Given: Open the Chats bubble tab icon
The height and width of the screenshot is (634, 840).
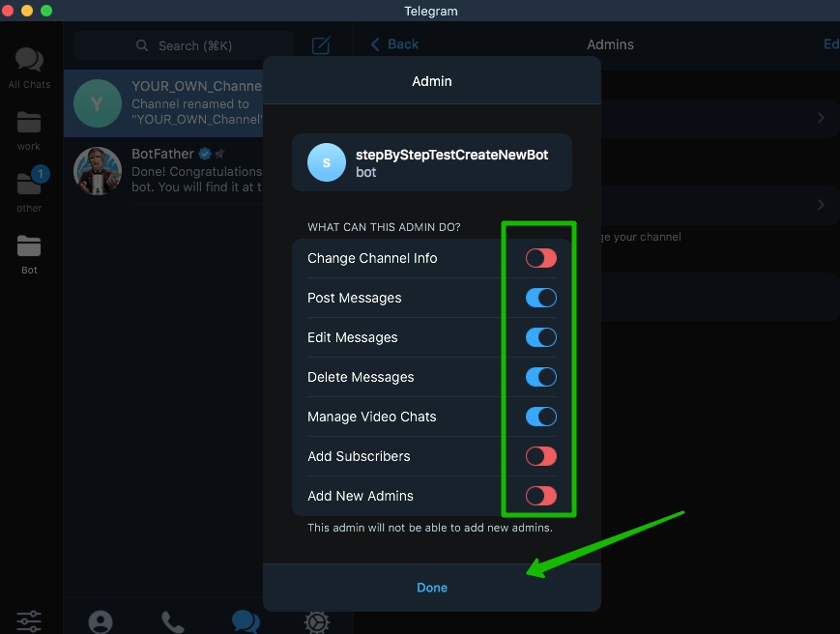Looking at the screenshot, I should [246, 621].
